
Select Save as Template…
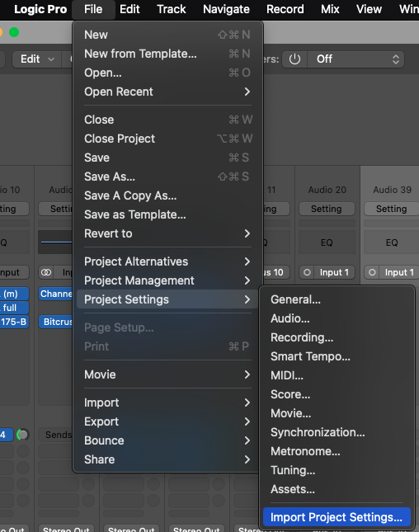[167, 214]
